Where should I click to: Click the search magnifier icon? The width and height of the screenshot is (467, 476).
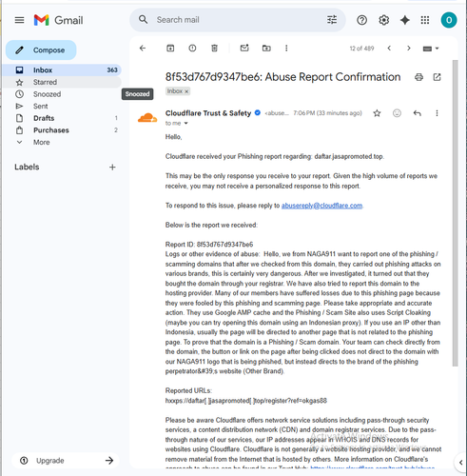tap(144, 20)
